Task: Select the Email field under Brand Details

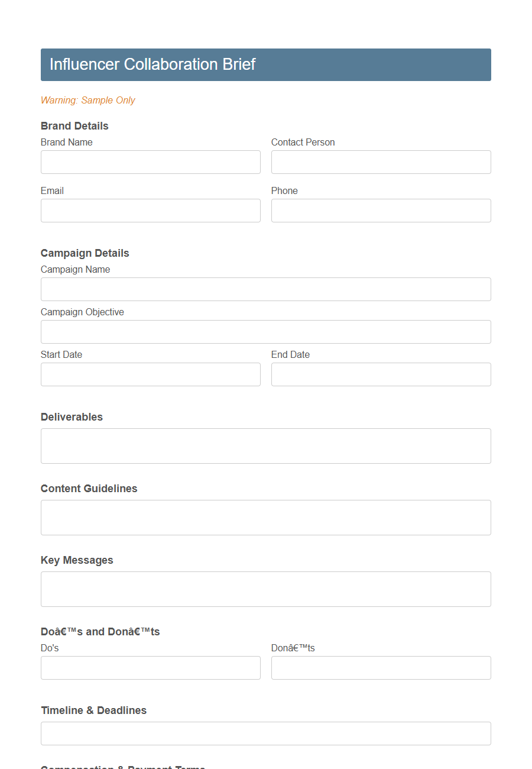Action: point(150,211)
